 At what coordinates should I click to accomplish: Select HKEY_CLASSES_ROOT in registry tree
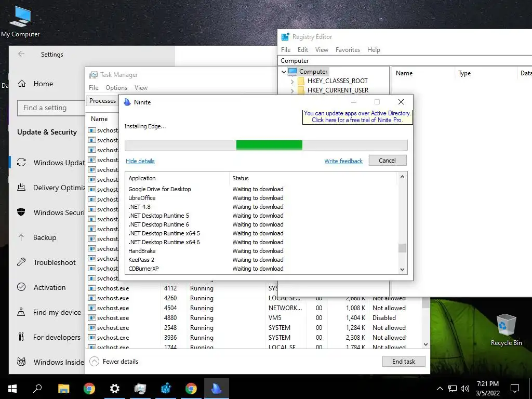pos(337,81)
